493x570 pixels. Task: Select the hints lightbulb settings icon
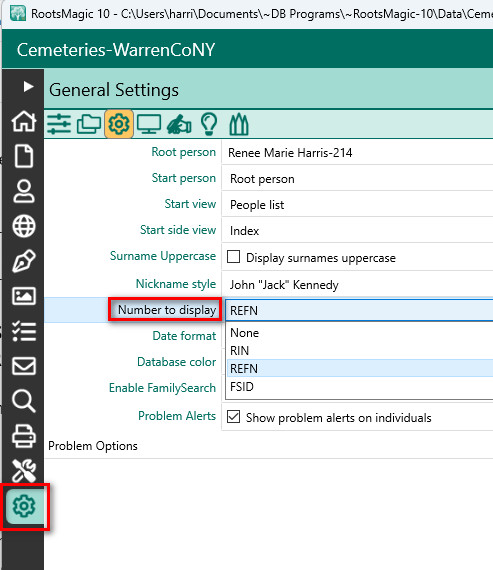(x=209, y=124)
